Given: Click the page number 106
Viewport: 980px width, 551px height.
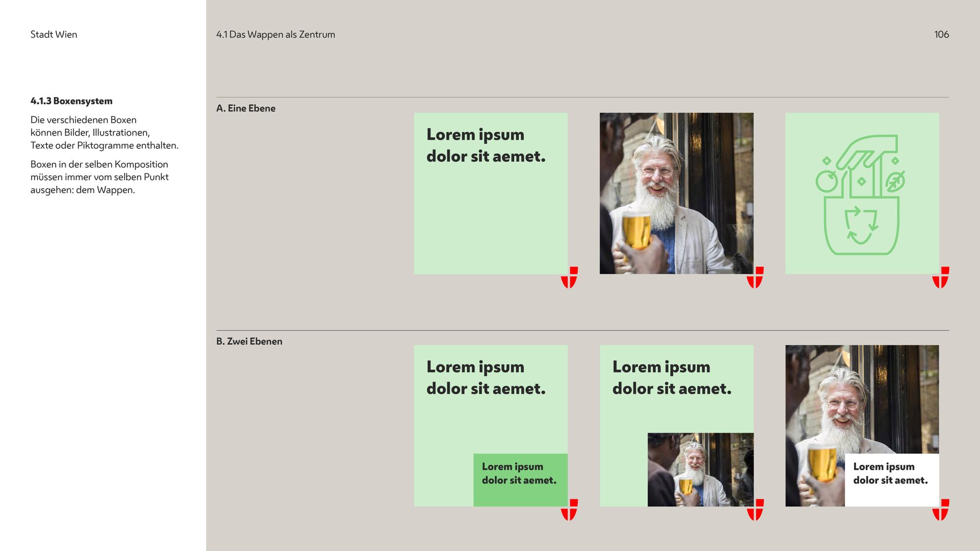Looking at the screenshot, I should [942, 34].
